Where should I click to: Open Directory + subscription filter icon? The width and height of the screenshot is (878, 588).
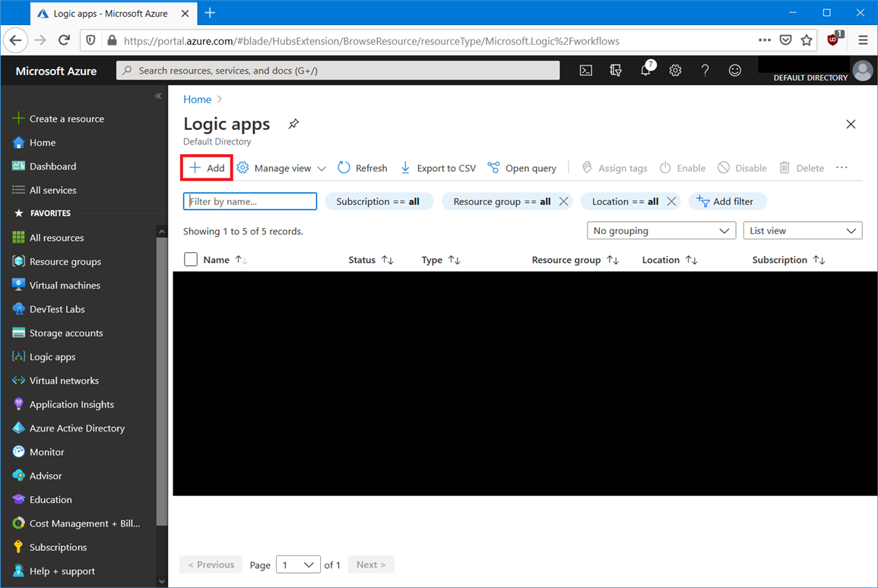(616, 71)
